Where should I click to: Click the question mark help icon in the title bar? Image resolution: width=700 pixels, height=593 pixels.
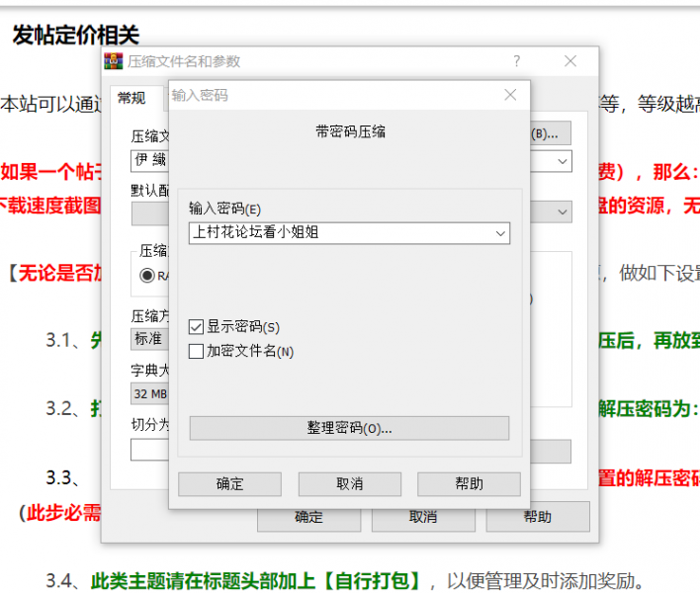click(516, 60)
